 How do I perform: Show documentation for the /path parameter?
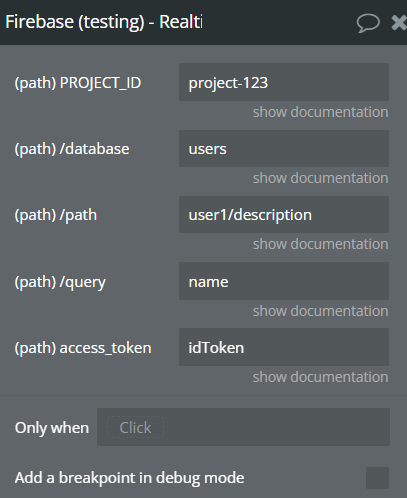pyautogui.click(x=320, y=244)
